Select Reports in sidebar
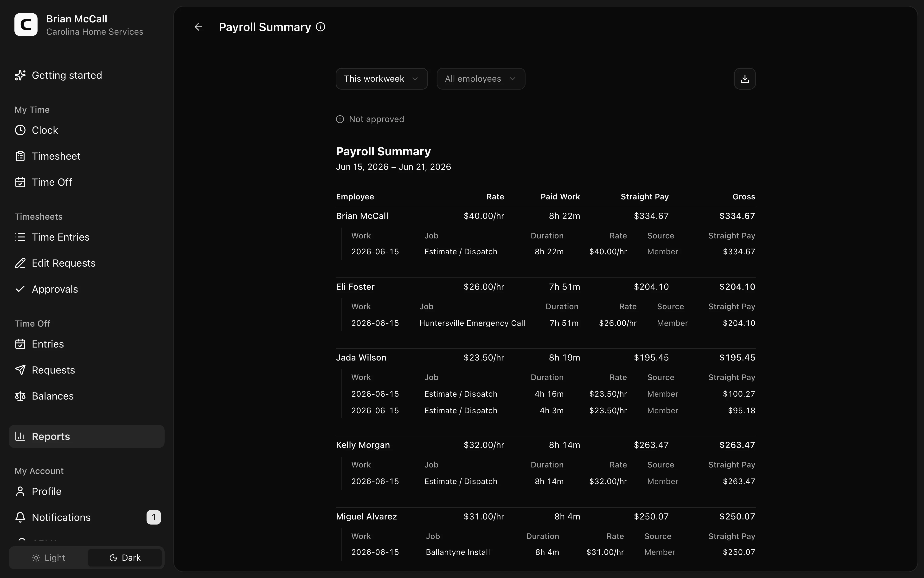 pos(87,436)
